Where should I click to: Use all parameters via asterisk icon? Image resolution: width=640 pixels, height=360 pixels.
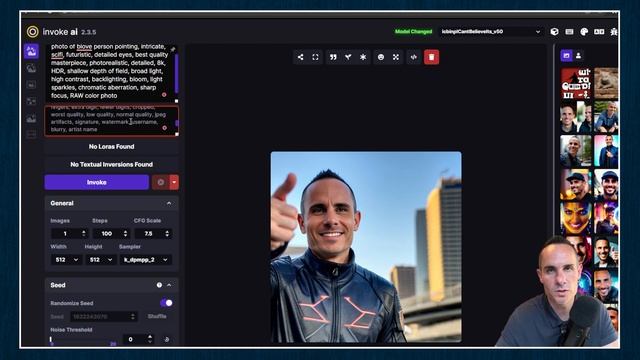pos(363,57)
